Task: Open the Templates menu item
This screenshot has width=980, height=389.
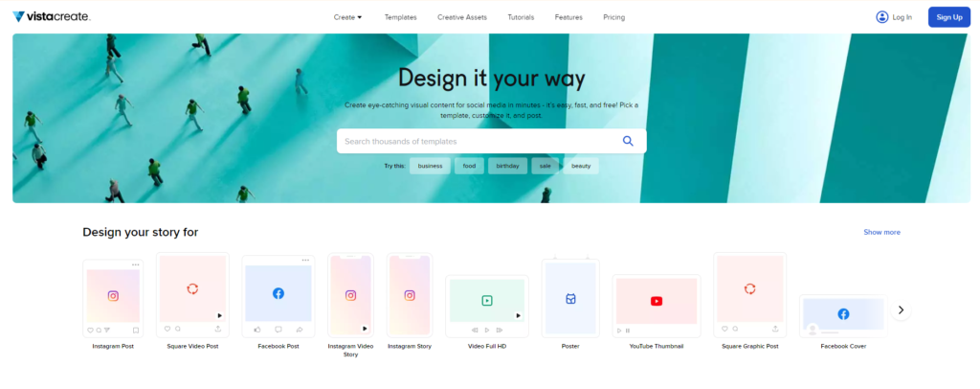Action: click(400, 17)
